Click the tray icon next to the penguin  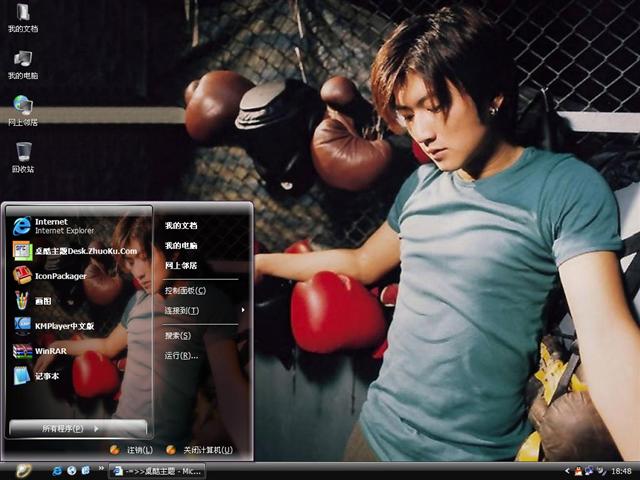[589, 471]
